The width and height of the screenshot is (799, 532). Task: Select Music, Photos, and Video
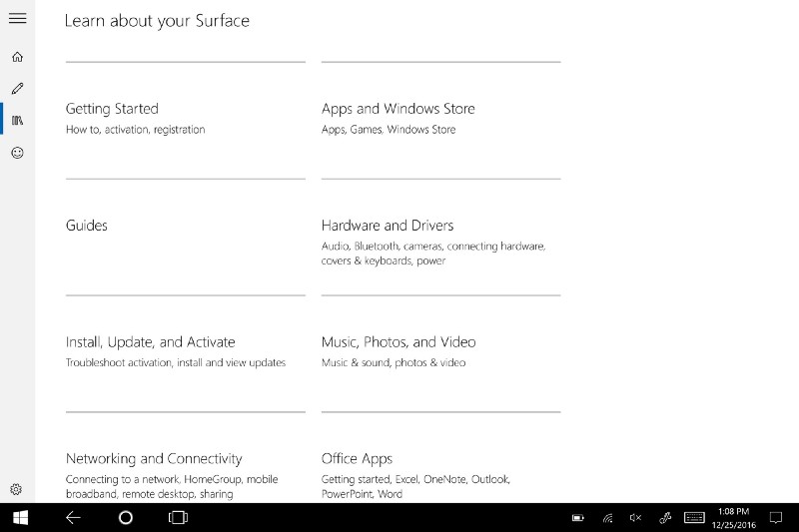[x=398, y=342]
